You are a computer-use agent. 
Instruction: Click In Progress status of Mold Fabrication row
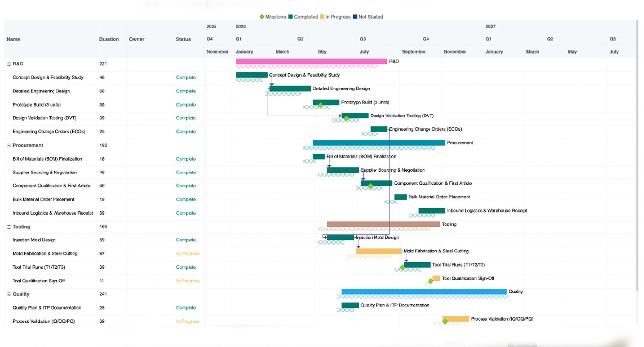[x=188, y=254]
